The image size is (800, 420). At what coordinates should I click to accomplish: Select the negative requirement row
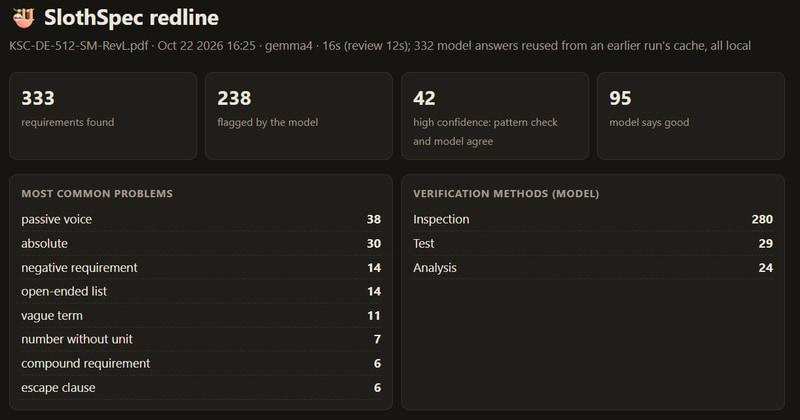tap(201, 267)
